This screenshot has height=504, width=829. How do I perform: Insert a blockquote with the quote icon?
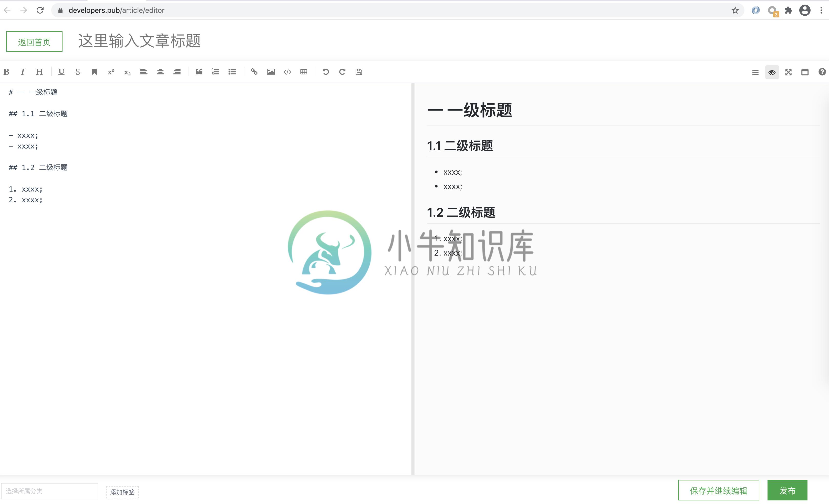pos(199,72)
